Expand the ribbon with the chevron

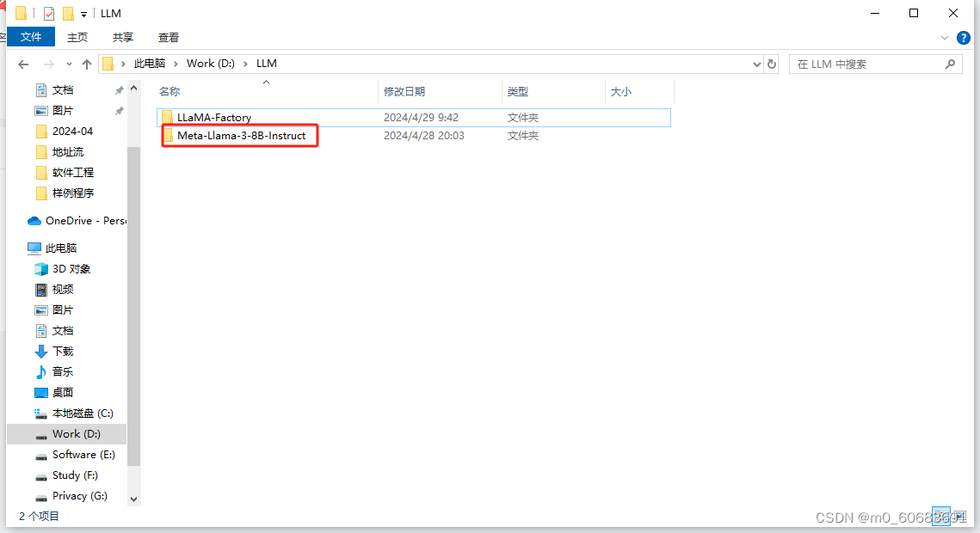tap(945, 38)
